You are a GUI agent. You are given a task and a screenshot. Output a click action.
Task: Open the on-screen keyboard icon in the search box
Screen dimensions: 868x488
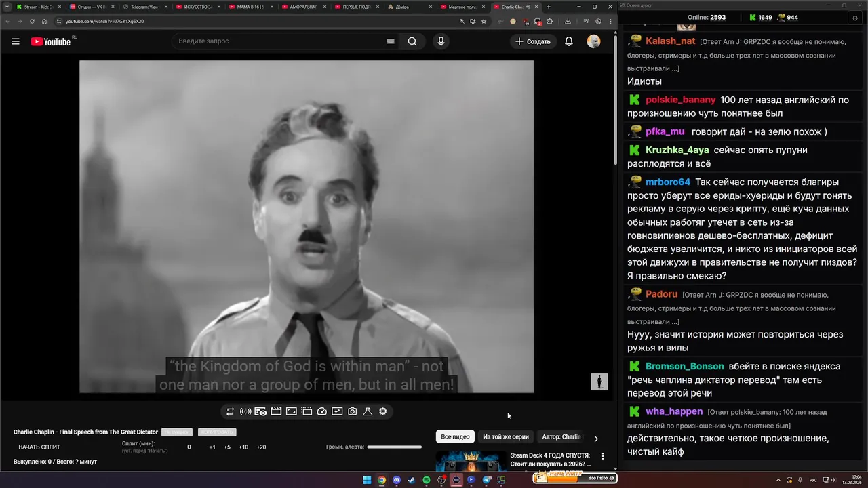[391, 41]
